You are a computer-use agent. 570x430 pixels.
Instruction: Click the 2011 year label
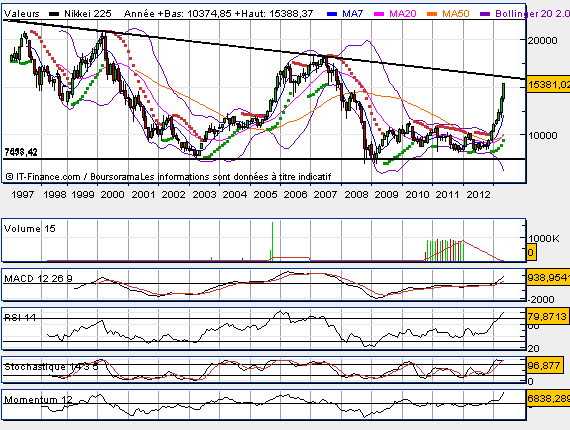[x=447, y=194]
